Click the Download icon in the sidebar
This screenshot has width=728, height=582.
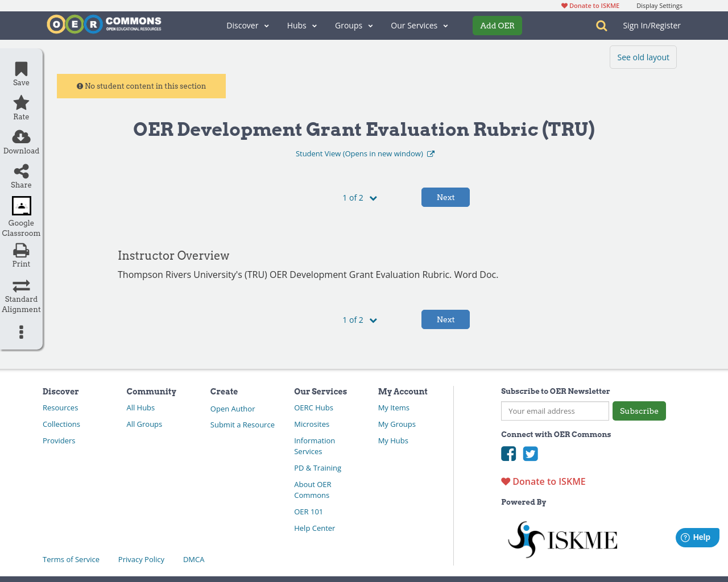point(20,136)
